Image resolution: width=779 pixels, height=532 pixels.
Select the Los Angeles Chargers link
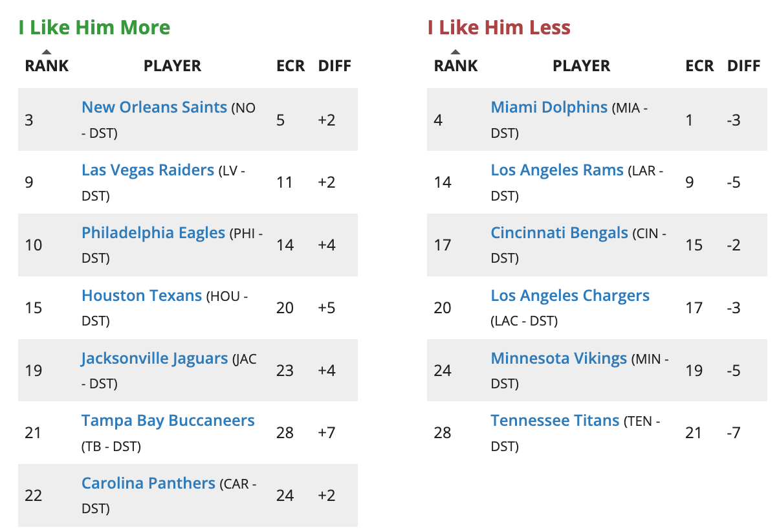point(570,296)
